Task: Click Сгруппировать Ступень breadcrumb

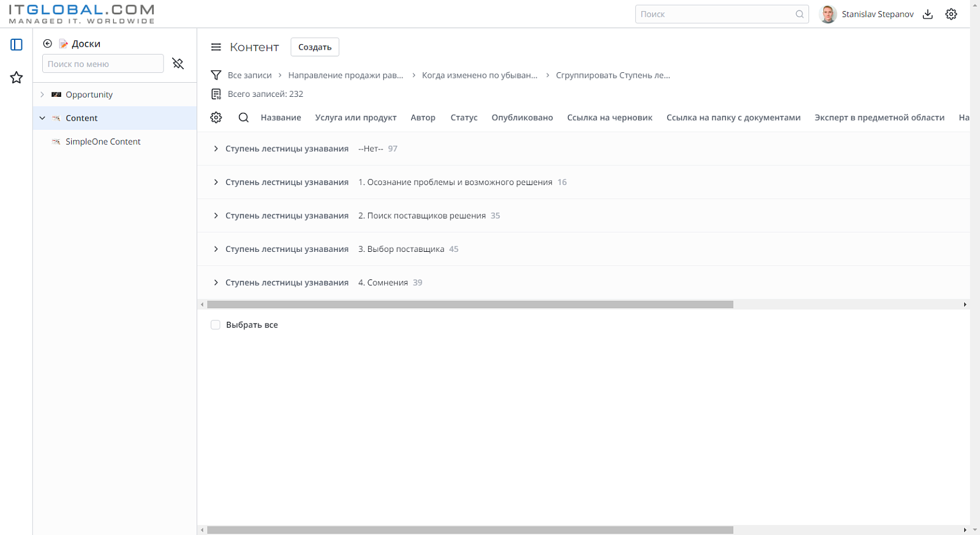Action: pyautogui.click(x=612, y=75)
